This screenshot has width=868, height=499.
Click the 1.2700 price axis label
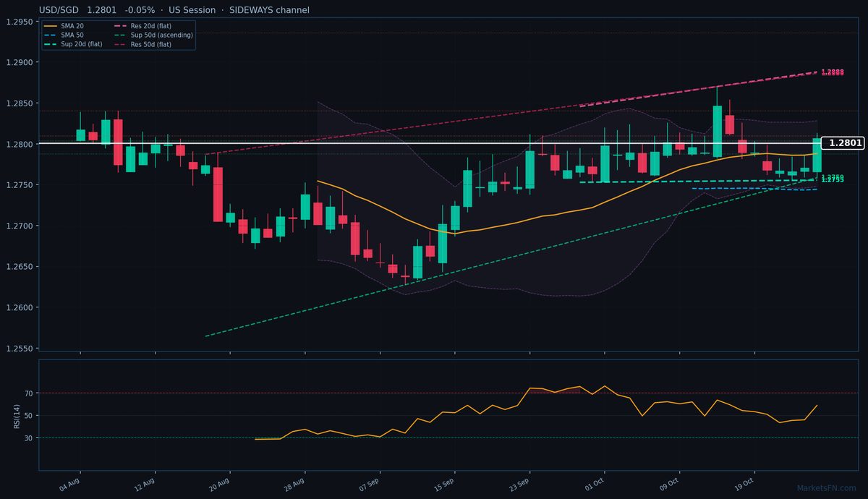pyautogui.click(x=20, y=226)
